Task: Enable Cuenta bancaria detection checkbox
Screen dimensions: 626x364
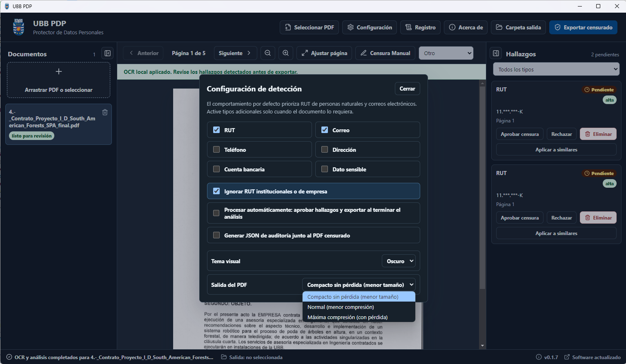Action: coord(216,169)
